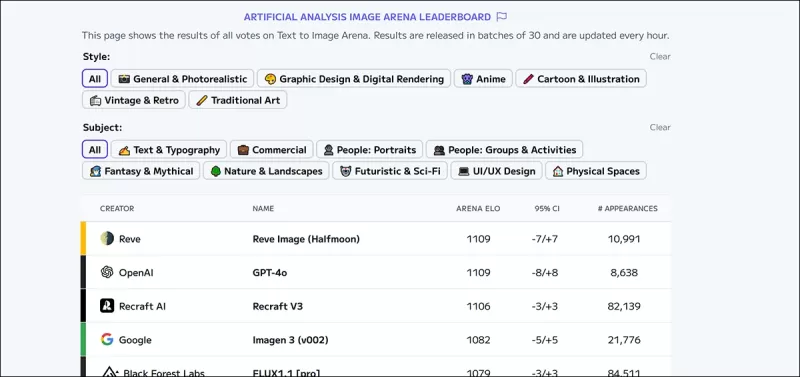Screen dimensions: 800x377
Task: Click the green color bar of Google row
Action: click(x=83, y=340)
